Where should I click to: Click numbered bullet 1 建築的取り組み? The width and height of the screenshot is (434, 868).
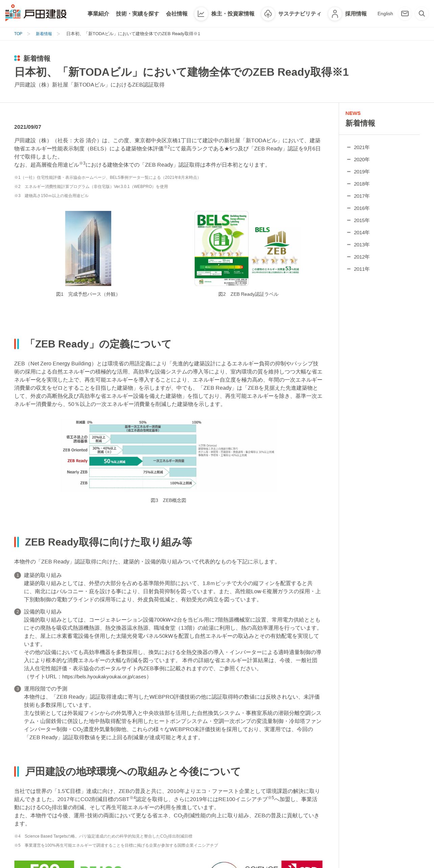pyautogui.click(x=43, y=575)
